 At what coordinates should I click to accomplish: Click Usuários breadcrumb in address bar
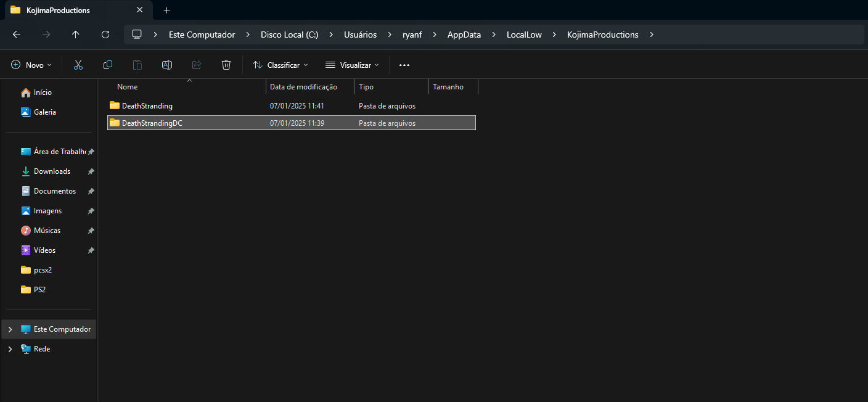click(360, 35)
